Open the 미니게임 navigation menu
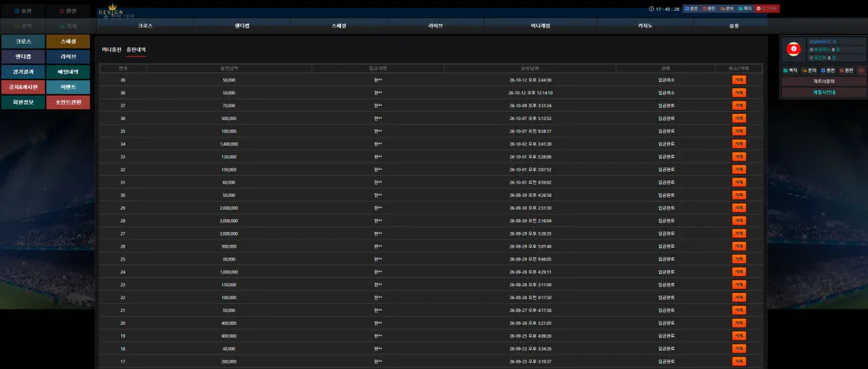The height and width of the screenshot is (369, 868). (540, 26)
